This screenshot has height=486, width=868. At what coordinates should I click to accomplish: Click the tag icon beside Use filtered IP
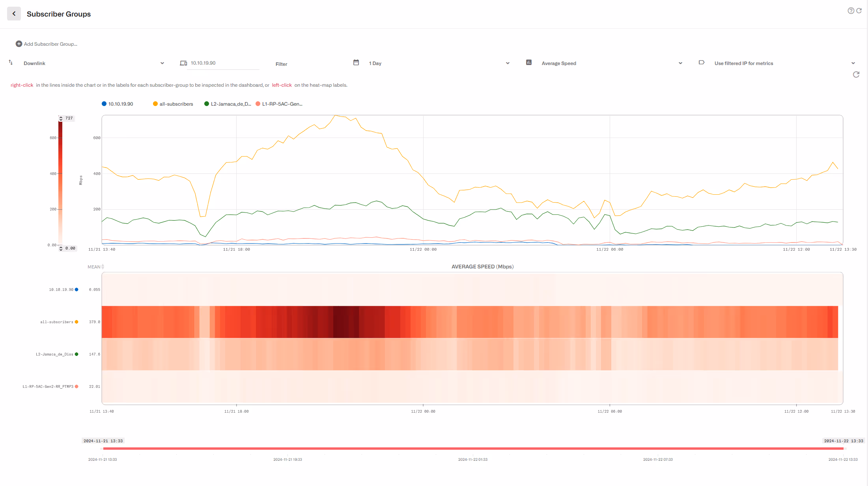click(x=702, y=63)
